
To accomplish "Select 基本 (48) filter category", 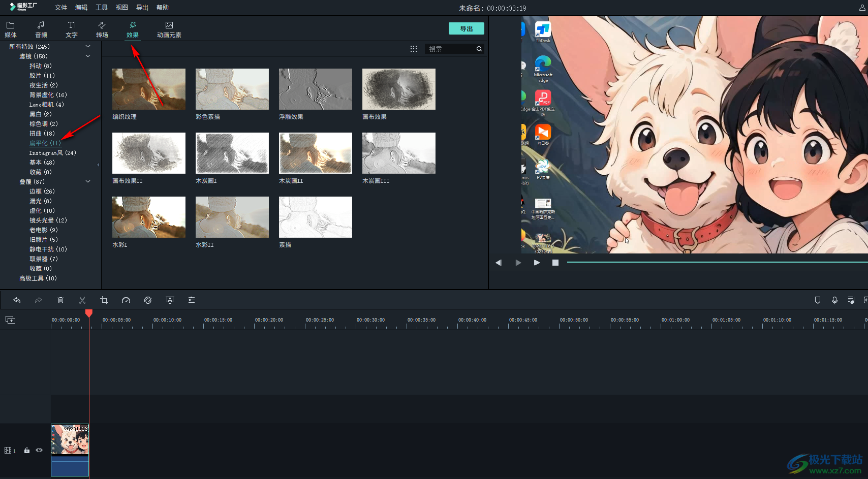I will tap(42, 163).
